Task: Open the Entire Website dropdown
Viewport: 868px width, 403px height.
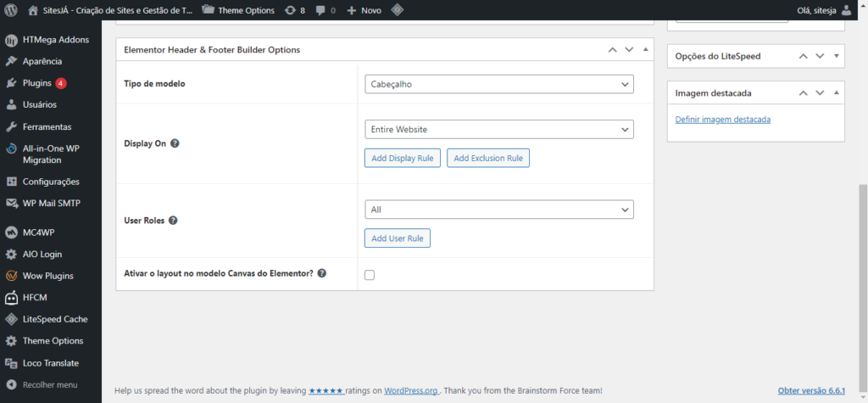Action: [499, 129]
